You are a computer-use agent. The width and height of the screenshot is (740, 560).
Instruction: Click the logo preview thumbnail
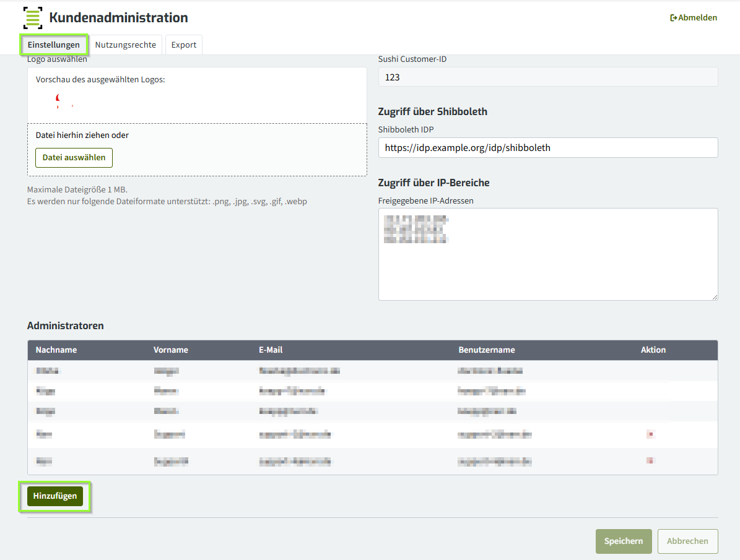point(64,101)
